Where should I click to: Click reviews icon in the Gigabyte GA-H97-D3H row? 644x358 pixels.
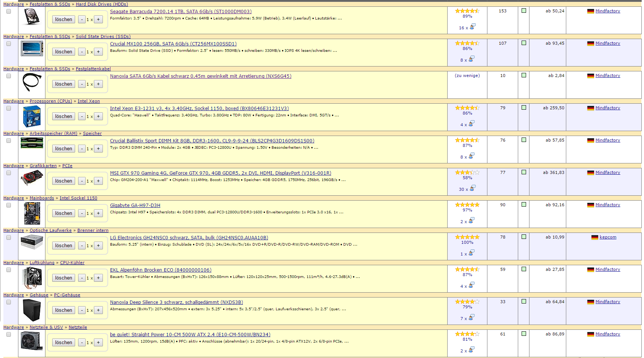[472, 220]
